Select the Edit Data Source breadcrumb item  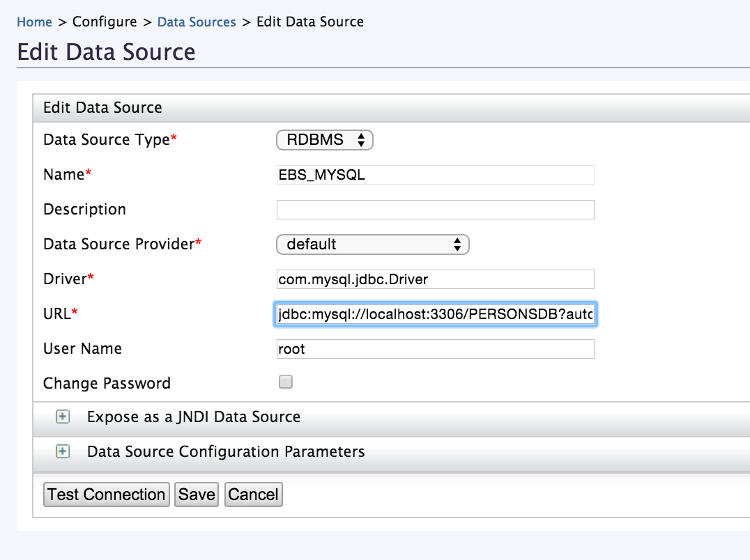pyautogui.click(x=309, y=22)
